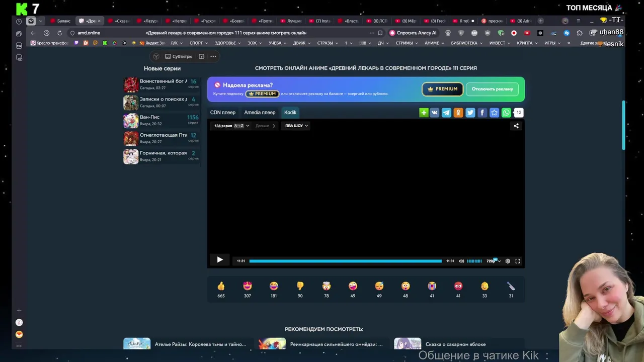Click Отключить рекламу button

pyautogui.click(x=492, y=89)
